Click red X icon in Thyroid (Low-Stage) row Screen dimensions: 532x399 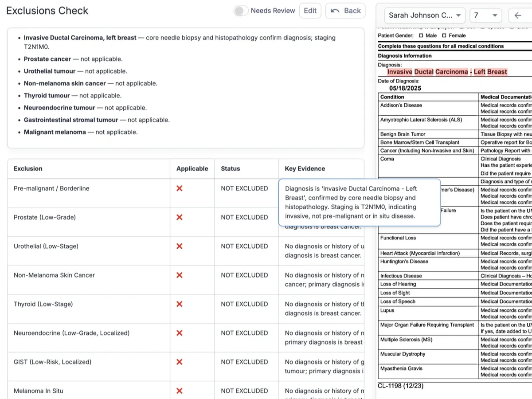[180, 304]
